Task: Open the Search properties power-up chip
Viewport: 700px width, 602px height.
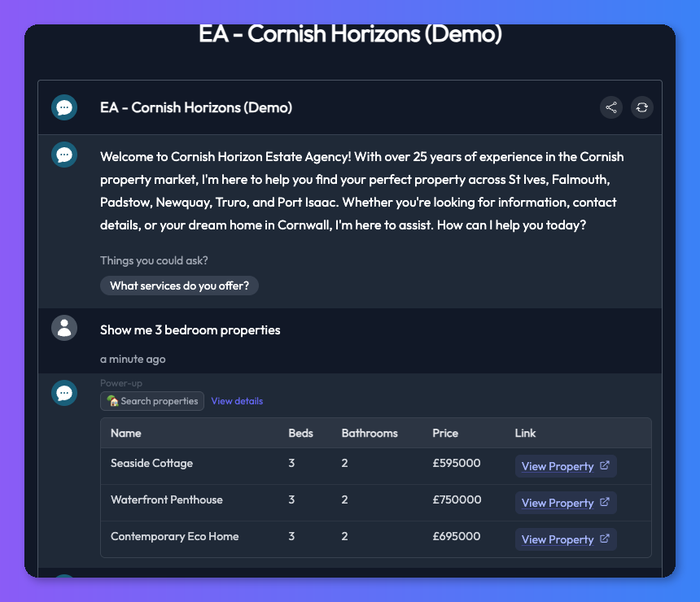Action: tap(152, 401)
